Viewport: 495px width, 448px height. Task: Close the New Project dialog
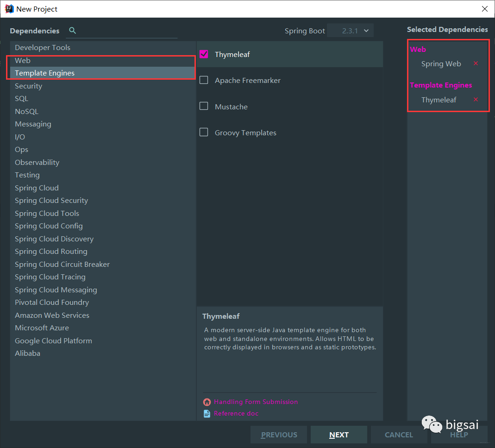(485, 9)
